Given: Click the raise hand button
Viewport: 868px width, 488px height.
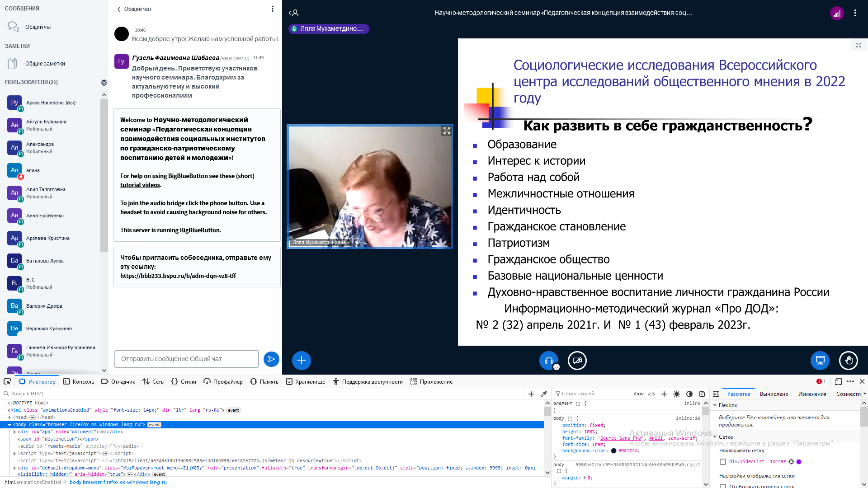Looking at the screenshot, I should [x=848, y=360].
